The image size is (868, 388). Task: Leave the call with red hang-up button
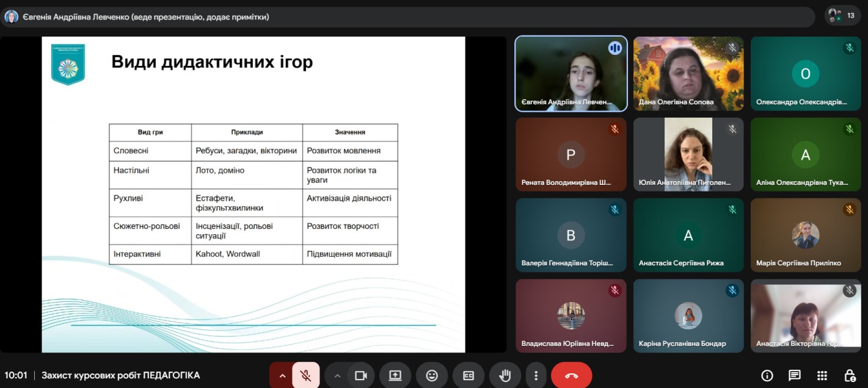tap(571, 375)
